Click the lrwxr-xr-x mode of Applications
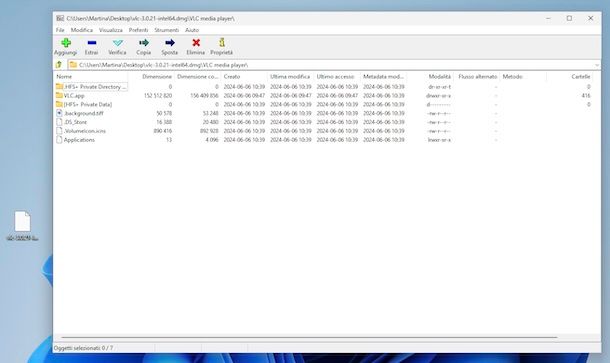The width and height of the screenshot is (610, 363). (x=439, y=140)
